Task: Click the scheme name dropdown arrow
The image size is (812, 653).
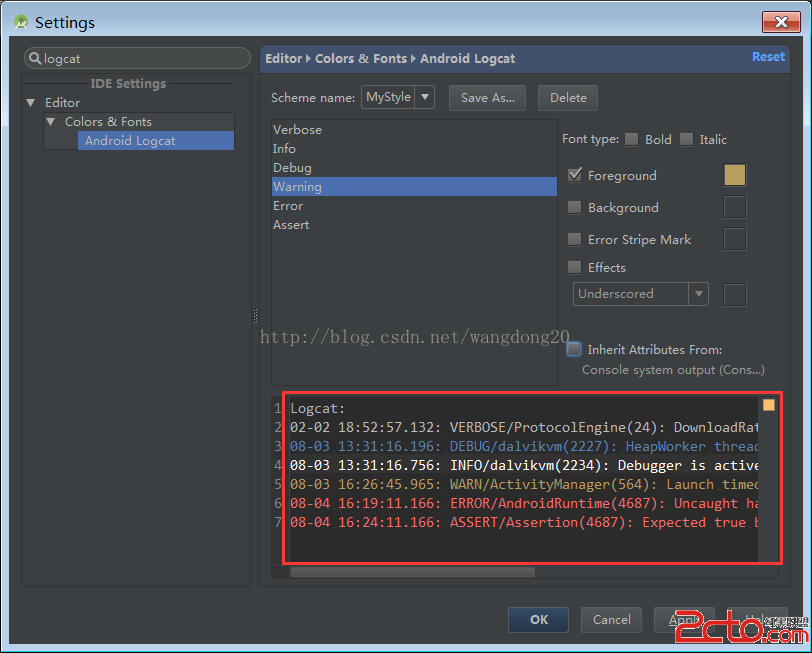Action: click(x=425, y=97)
